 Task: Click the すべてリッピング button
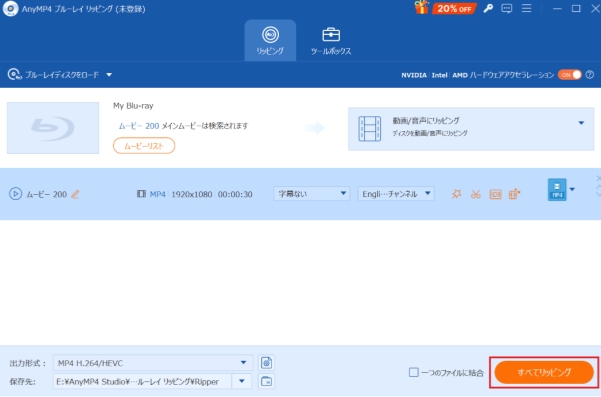click(544, 372)
